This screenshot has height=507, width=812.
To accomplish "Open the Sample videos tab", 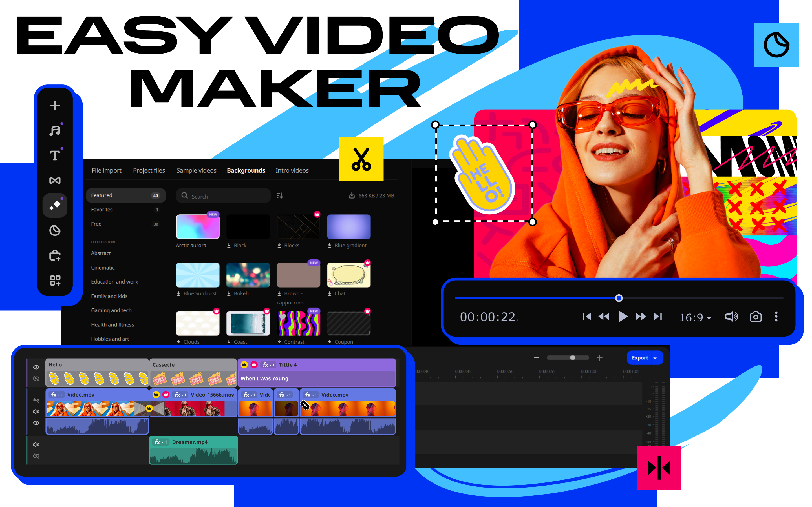I will [x=196, y=170].
